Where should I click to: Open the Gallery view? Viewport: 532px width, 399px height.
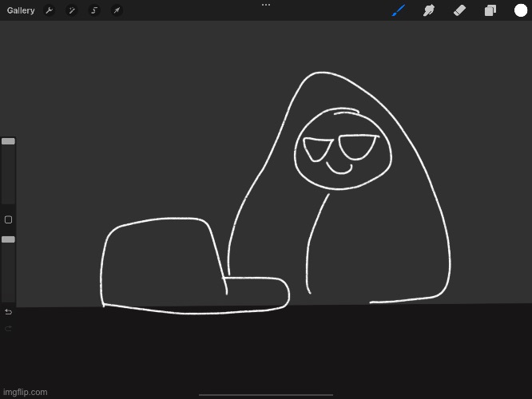pos(21,10)
